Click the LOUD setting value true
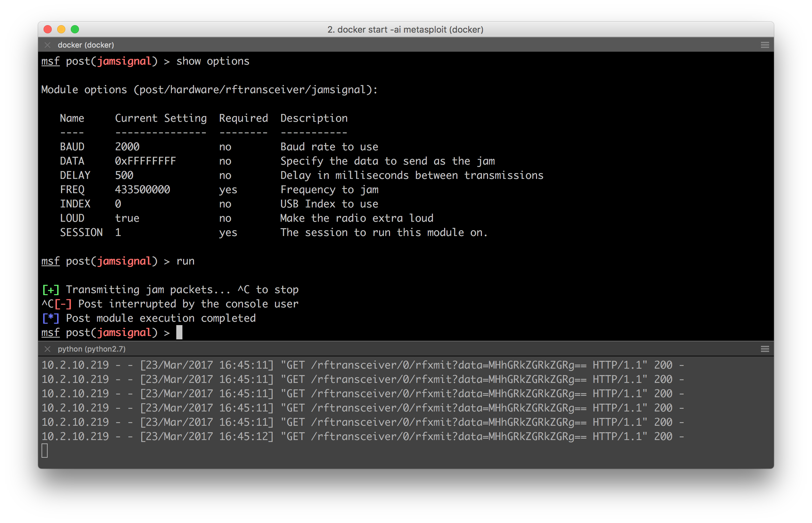The height and width of the screenshot is (523, 812). 127,218
